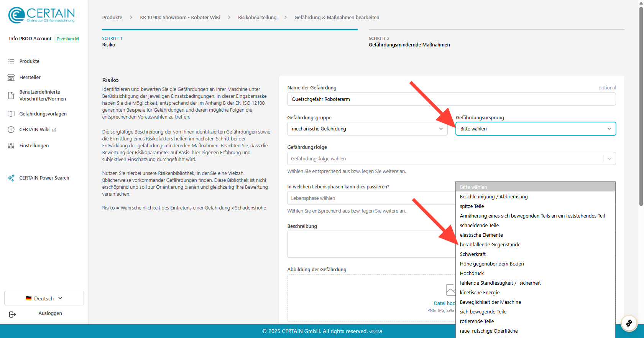
Task: Select 'spitze Teile' option
Action: point(536,206)
